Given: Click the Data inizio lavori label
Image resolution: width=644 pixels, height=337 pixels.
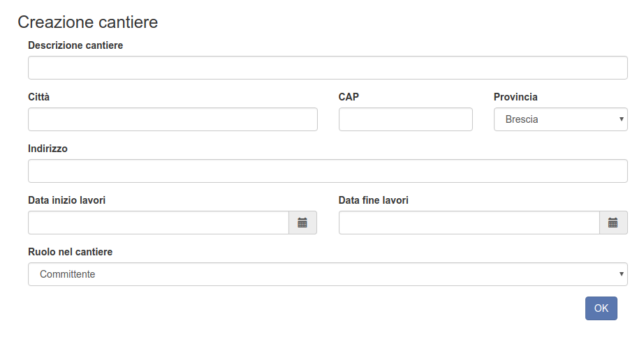Looking at the screenshot, I should click(x=66, y=200).
